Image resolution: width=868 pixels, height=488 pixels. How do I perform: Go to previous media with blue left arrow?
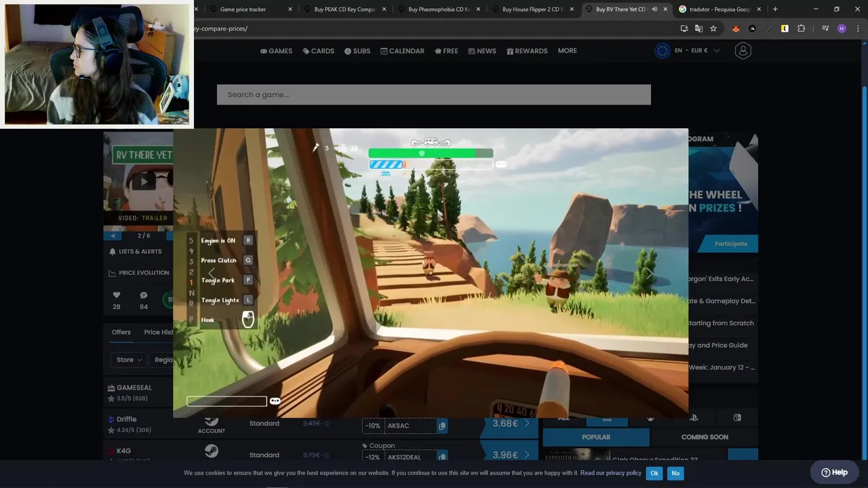click(113, 236)
